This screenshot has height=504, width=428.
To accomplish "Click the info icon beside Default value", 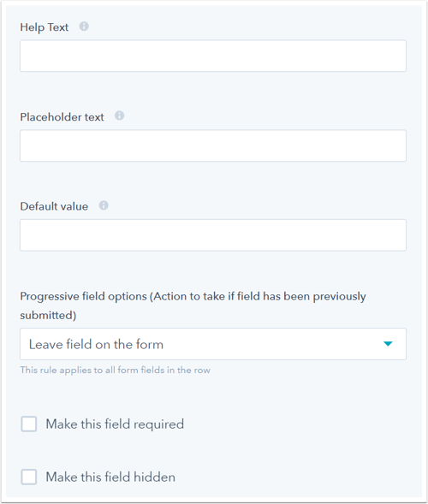I will point(104,205).
